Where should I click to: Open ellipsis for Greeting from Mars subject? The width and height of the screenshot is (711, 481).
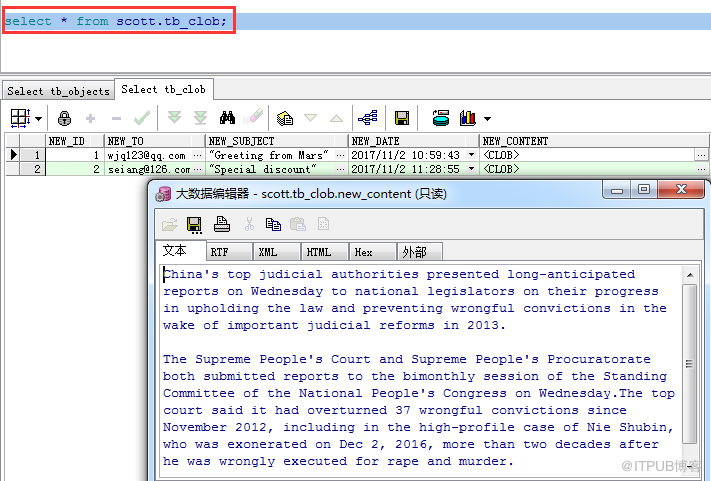[x=341, y=155]
